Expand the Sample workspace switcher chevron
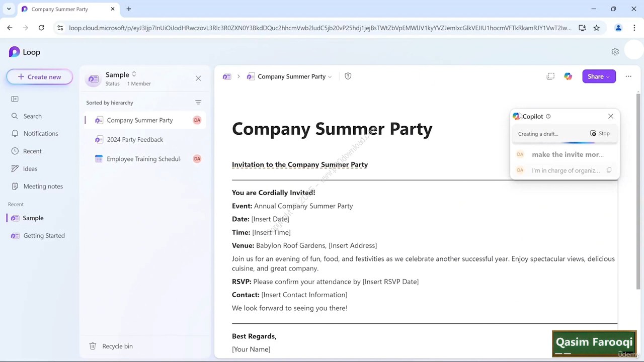 (134, 74)
